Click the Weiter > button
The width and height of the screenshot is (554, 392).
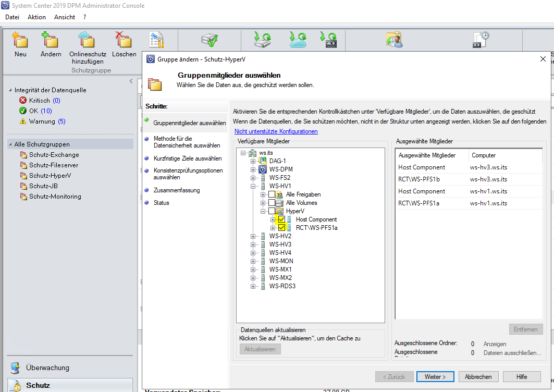click(435, 377)
